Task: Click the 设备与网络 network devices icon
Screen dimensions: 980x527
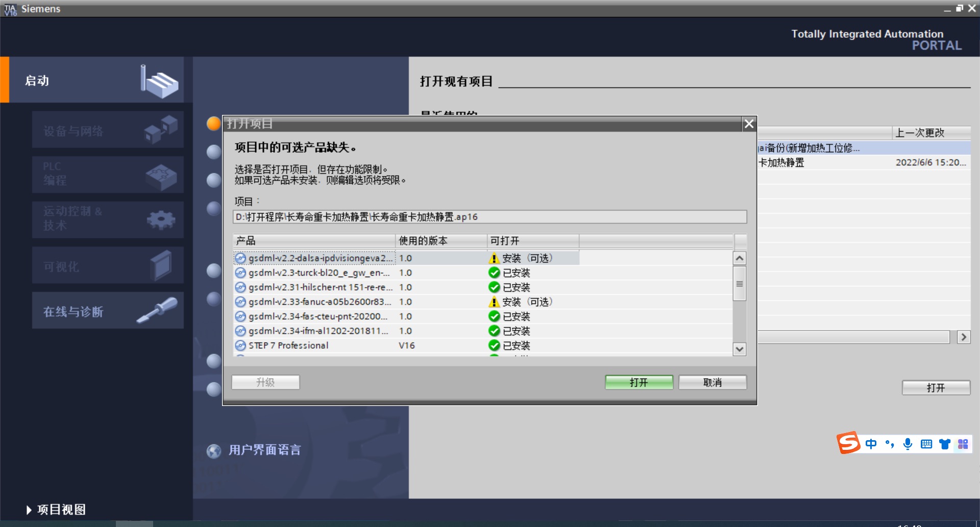Action: coord(161,129)
